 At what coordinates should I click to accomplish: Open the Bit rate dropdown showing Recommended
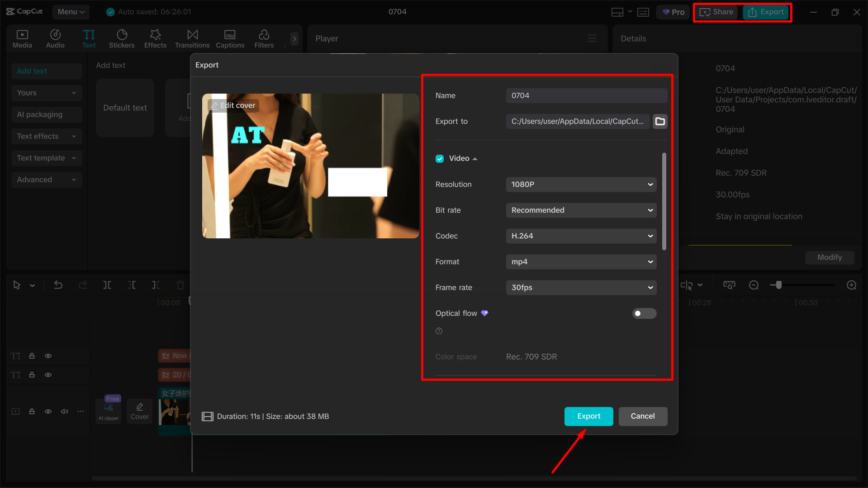point(581,210)
